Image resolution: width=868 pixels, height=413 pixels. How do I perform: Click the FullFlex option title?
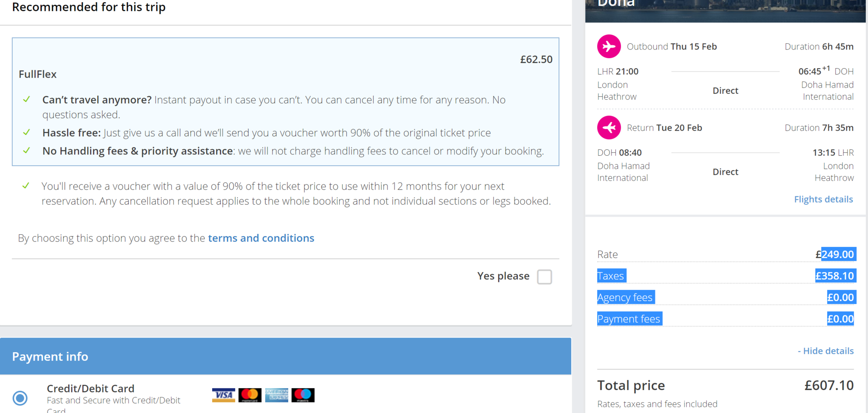(38, 74)
